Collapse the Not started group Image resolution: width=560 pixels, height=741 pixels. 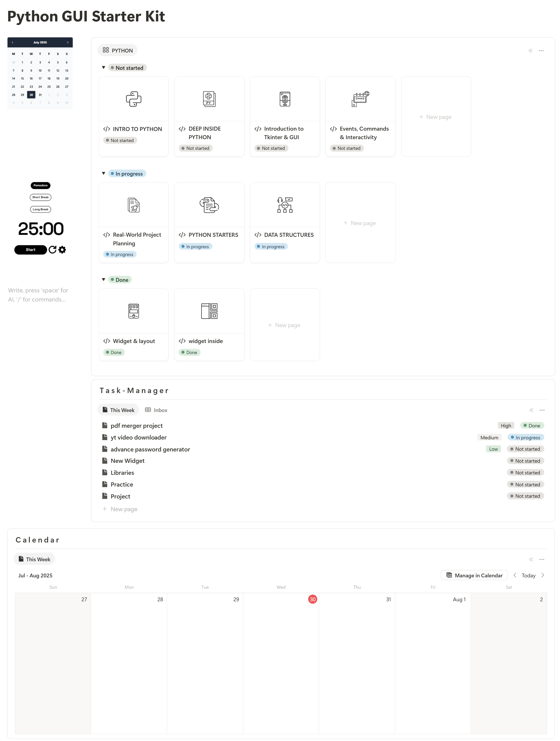coord(103,68)
